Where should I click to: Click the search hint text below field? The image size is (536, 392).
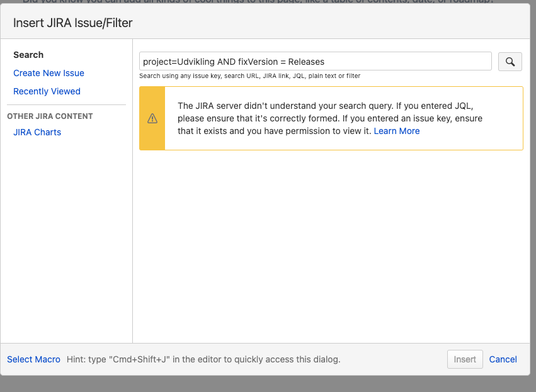tap(249, 76)
